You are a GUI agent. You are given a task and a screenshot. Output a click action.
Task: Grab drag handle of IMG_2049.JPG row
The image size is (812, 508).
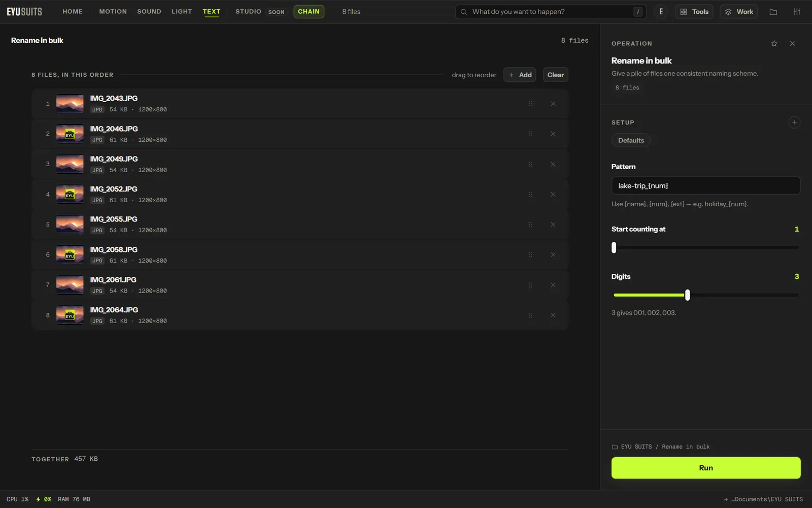530,164
